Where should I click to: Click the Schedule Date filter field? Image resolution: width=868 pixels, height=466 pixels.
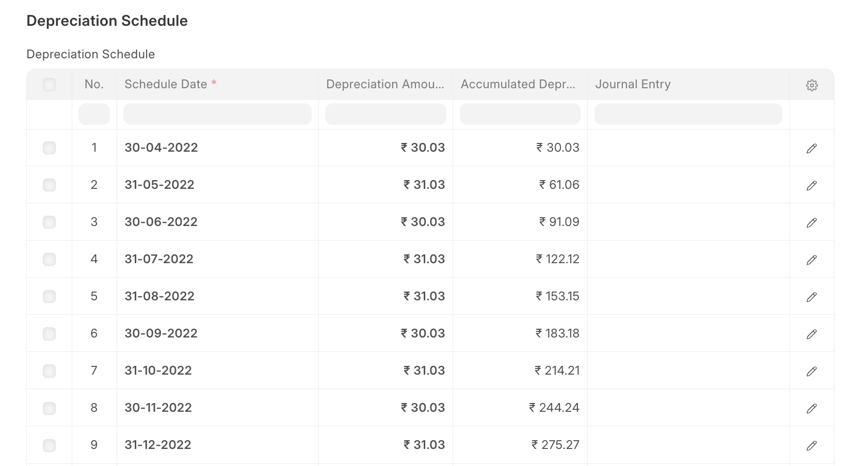217,114
